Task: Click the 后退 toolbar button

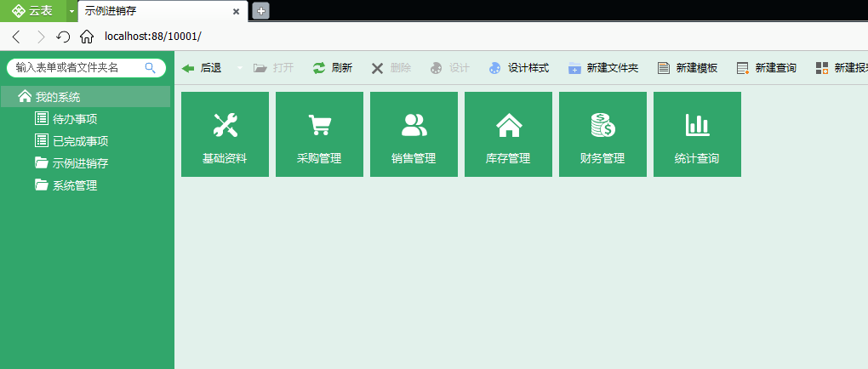Action: (x=202, y=68)
